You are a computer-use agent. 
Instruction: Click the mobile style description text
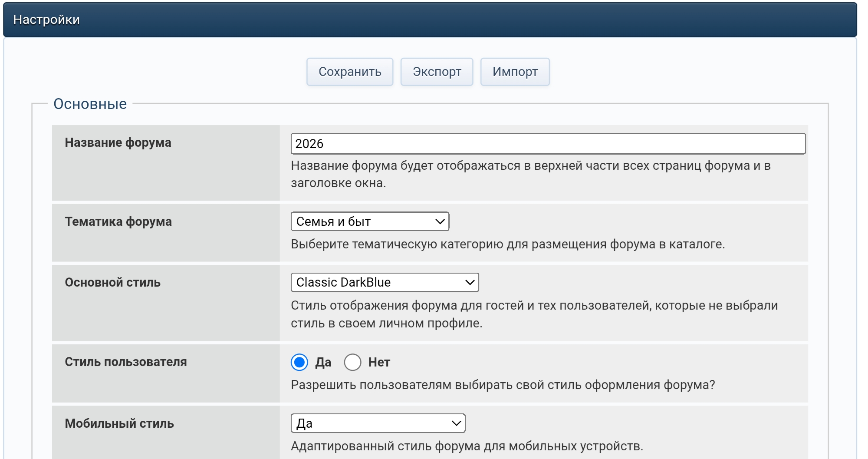coord(467,446)
